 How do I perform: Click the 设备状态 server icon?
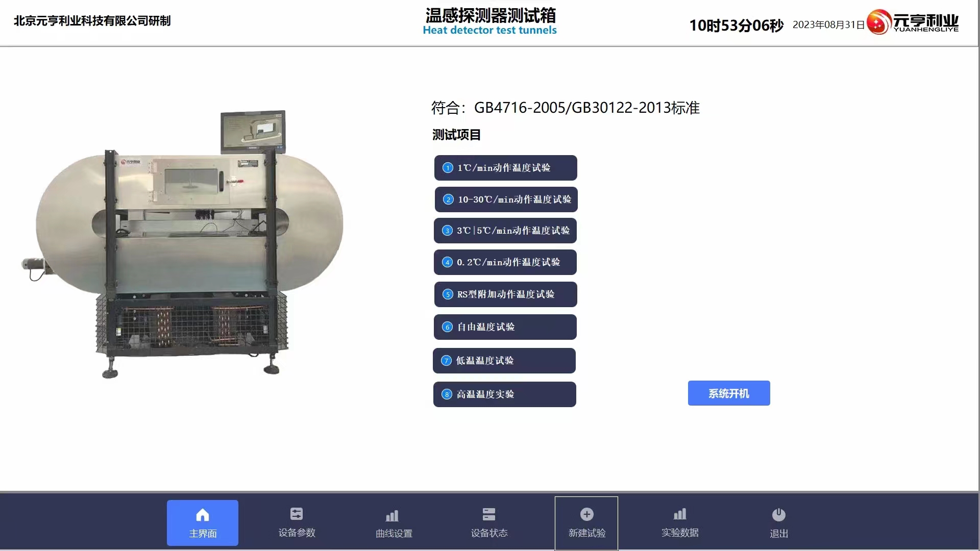489,514
